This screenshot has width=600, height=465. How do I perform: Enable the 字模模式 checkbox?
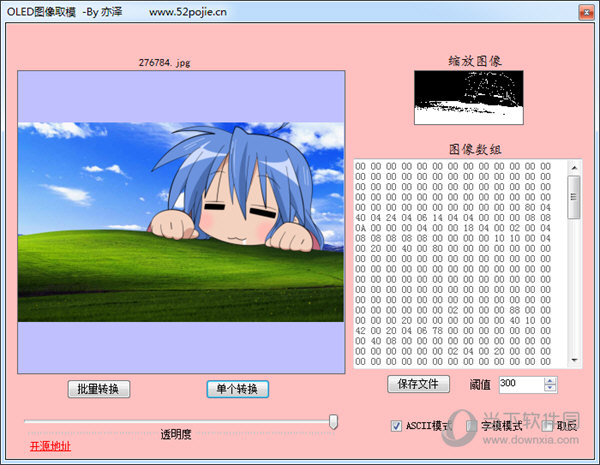pos(472,426)
